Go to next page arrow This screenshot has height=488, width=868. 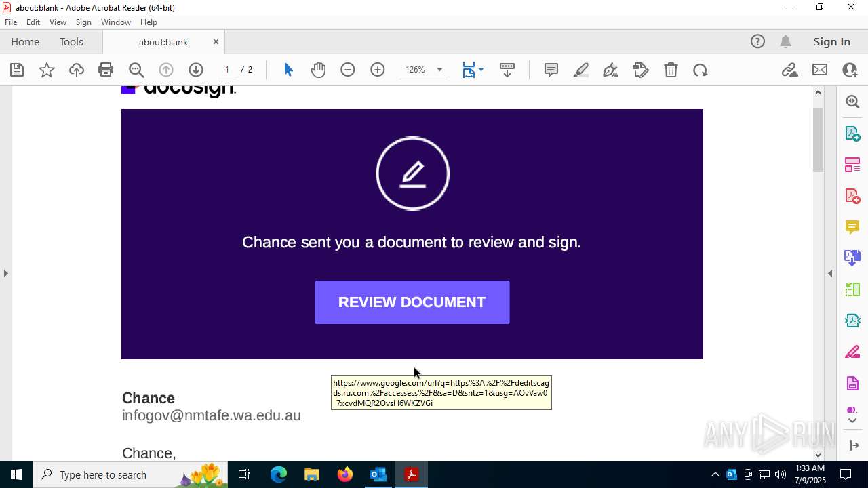coord(196,70)
